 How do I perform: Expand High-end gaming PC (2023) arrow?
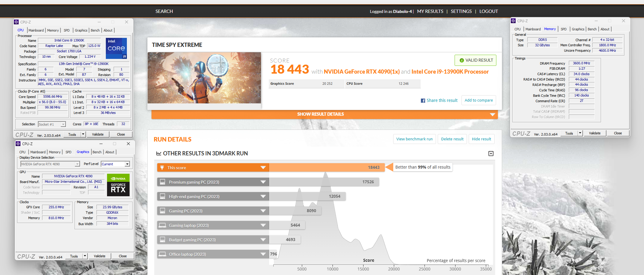click(x=263, y=196)
